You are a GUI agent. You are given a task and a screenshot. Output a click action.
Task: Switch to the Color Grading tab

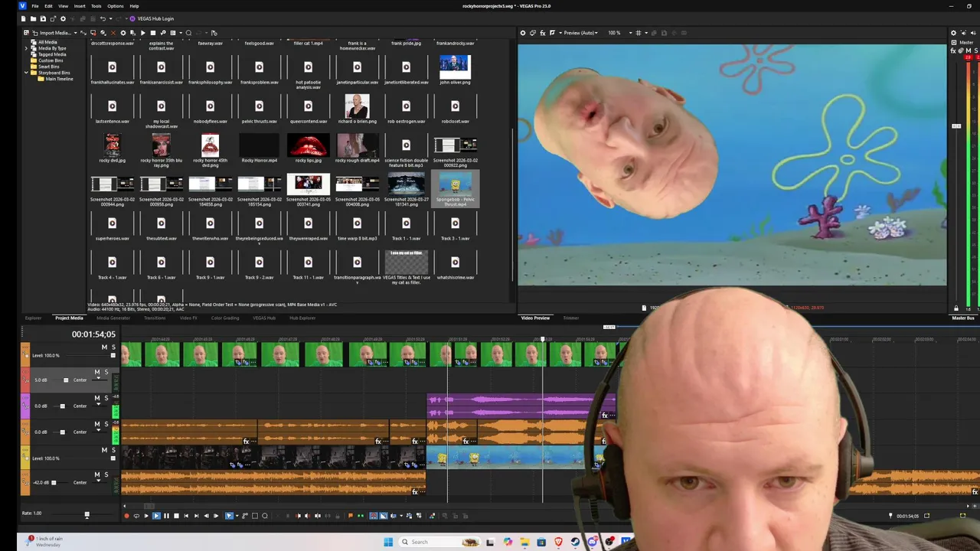[x=225, y=318]
